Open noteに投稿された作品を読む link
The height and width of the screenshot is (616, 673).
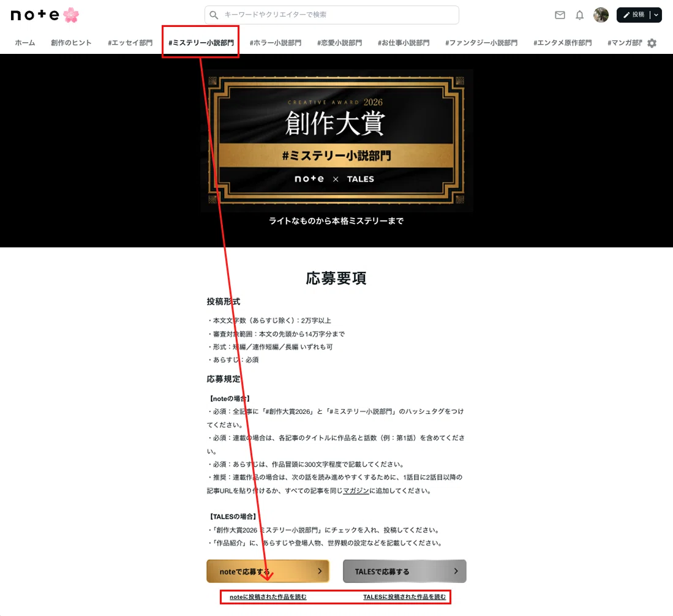tap(268, 596)
